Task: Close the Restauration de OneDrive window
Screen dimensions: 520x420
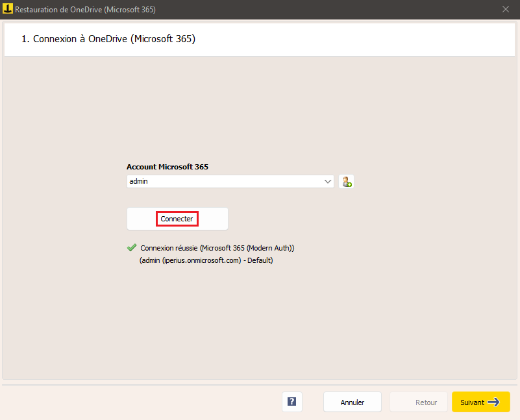Action: coord(506,9)
